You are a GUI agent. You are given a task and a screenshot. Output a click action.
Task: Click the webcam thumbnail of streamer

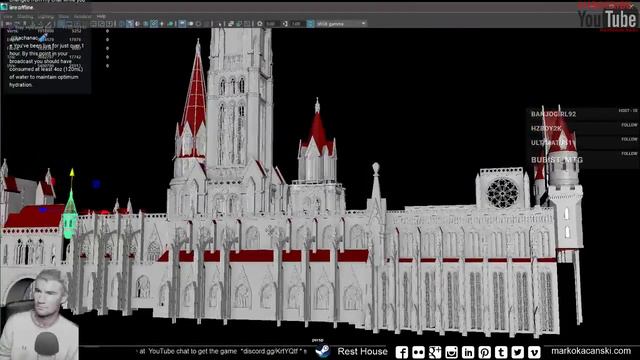click(39, 314)
